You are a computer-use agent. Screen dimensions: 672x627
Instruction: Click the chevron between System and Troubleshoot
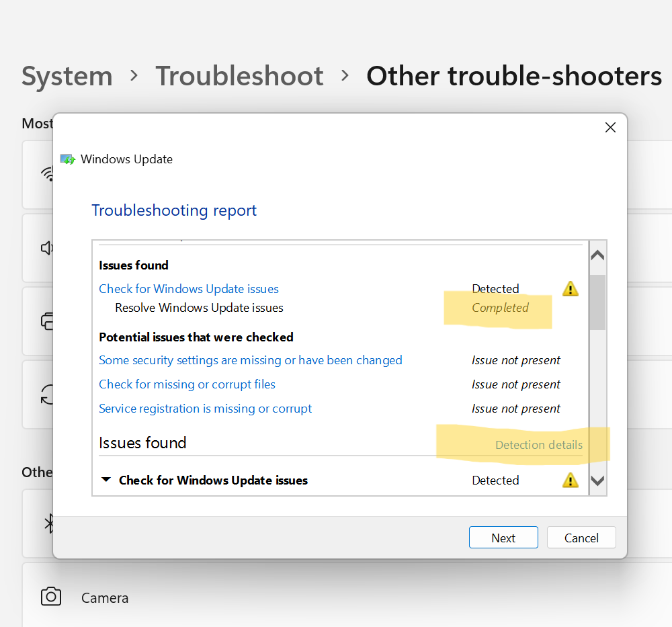[x=134, y=76]
